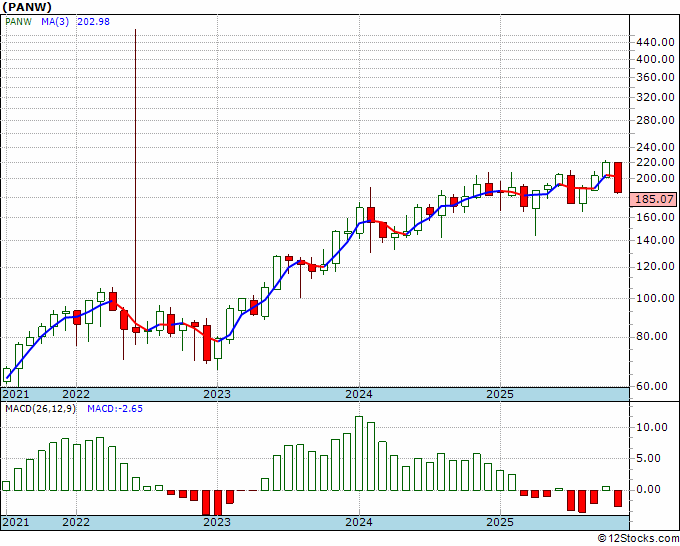Click the 400.00 price axis label
The height and width of the screenshot is (546, 680).
pyautogui.click(x=655, y=59)
